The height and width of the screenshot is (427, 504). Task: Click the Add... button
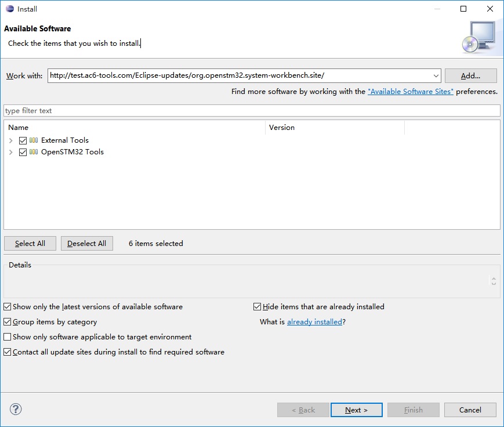click(x=470, y=76)
